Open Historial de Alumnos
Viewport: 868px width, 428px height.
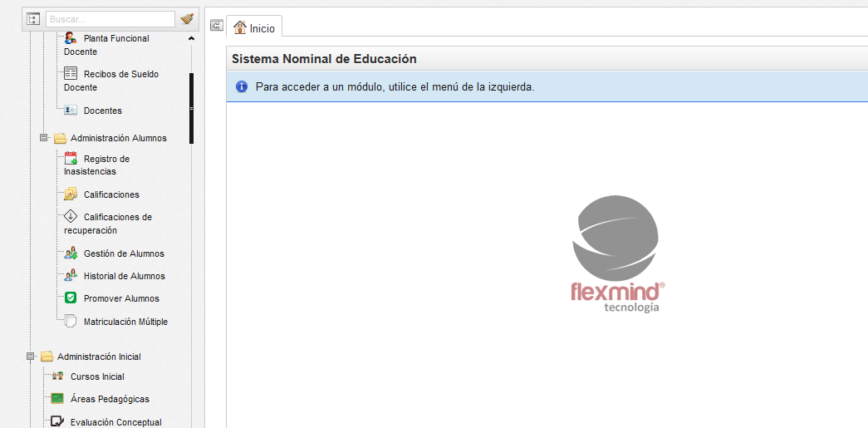(x=125, y=276)
